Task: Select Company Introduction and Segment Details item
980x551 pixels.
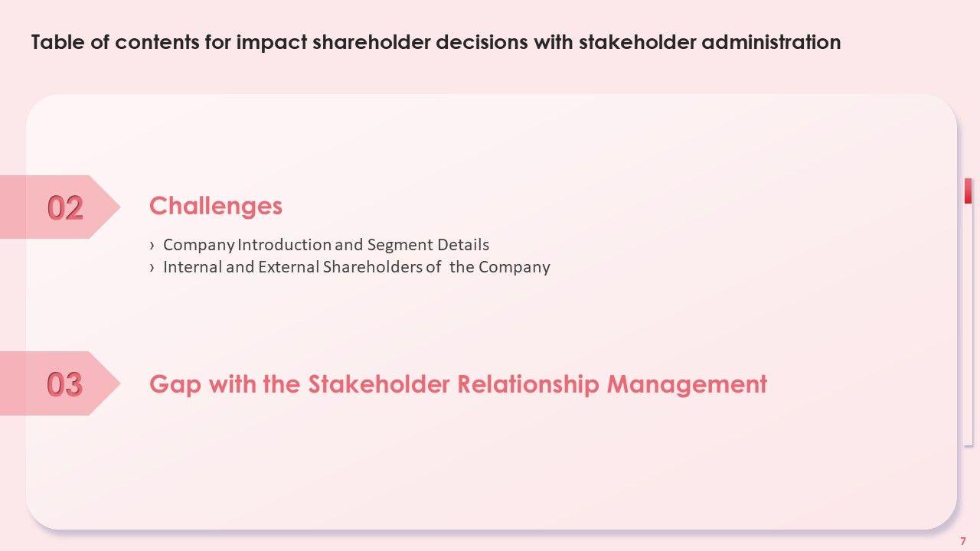Action: [x=325, y=245]
